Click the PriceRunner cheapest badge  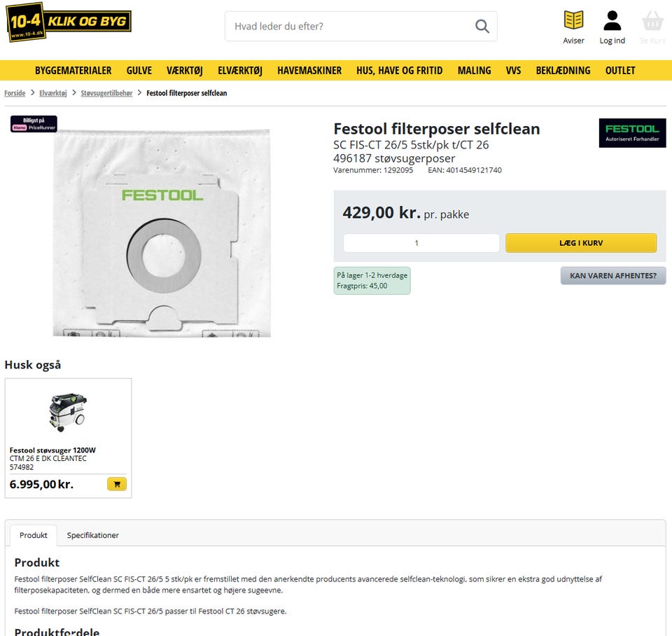point(34,124)
